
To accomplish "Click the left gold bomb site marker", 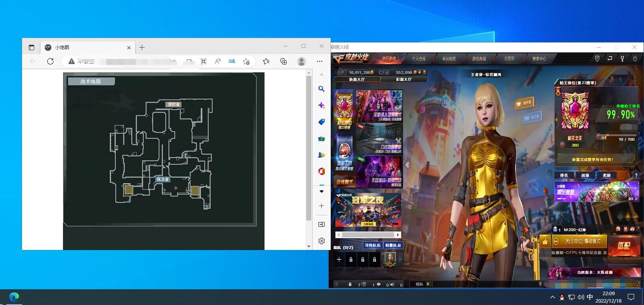I will (x=129, y=190).
